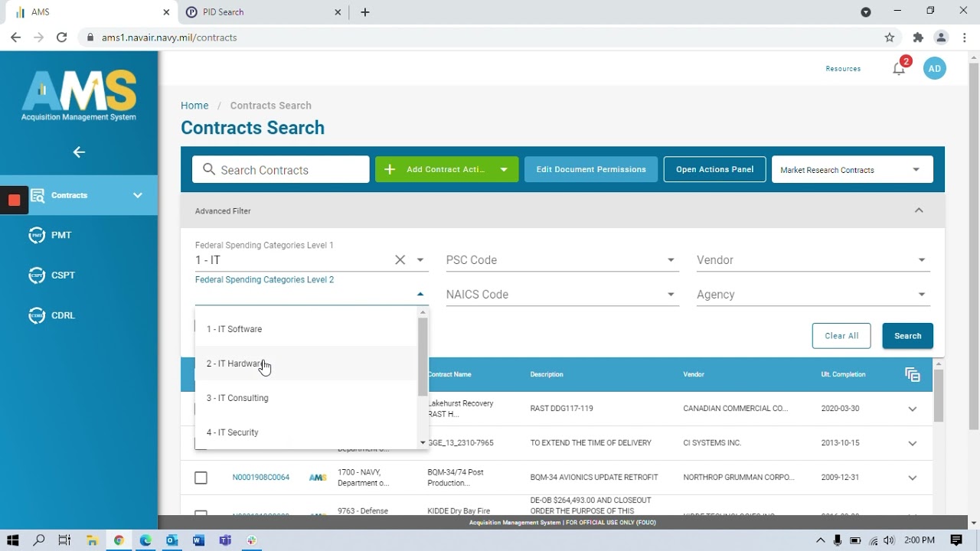Open the Market Research Contracts dropdown
The height and width of the screenshot is (551, 980).
852,170
